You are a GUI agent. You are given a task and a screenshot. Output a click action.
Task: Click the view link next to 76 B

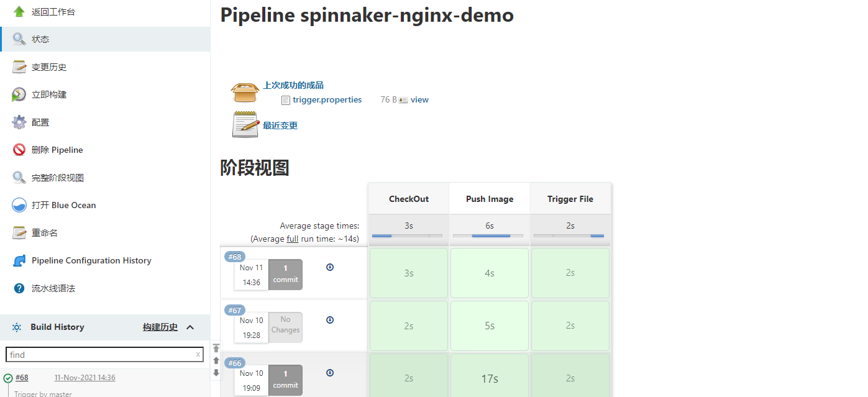tap(419, 99)
